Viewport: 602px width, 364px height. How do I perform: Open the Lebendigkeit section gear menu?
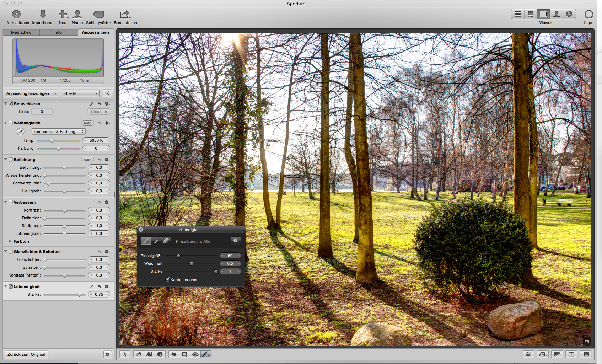(107, 287)
